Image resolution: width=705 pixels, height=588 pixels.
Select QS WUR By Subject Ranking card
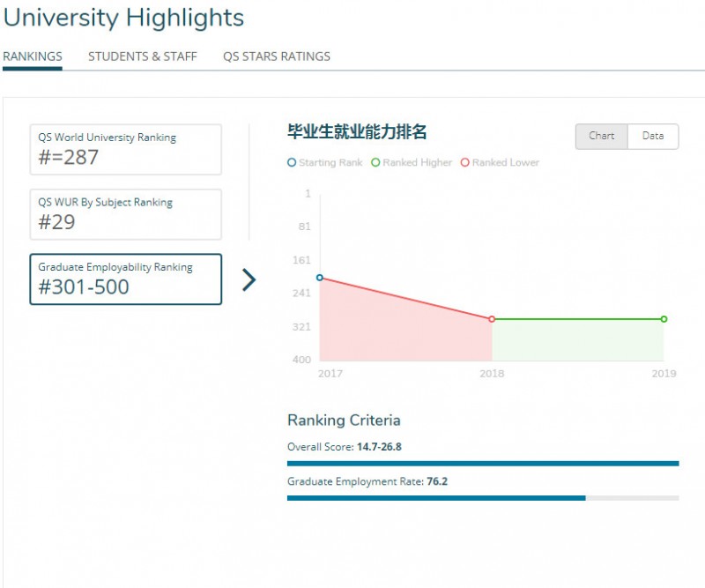pos(125,214)
